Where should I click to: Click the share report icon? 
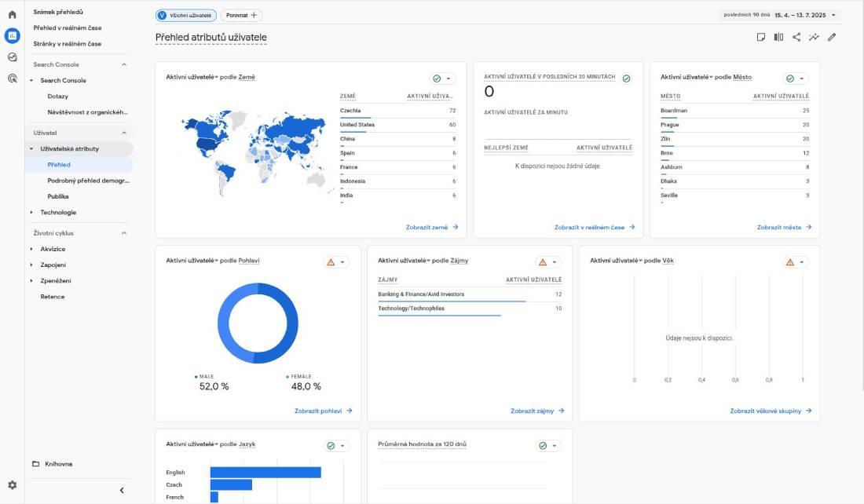coord(796,37)
